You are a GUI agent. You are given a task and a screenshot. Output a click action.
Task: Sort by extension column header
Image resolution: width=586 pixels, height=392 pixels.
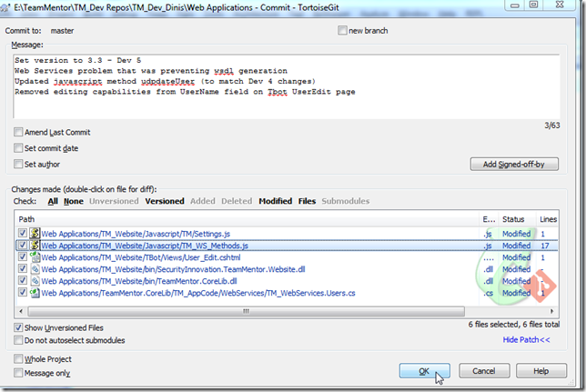[489, 219]
